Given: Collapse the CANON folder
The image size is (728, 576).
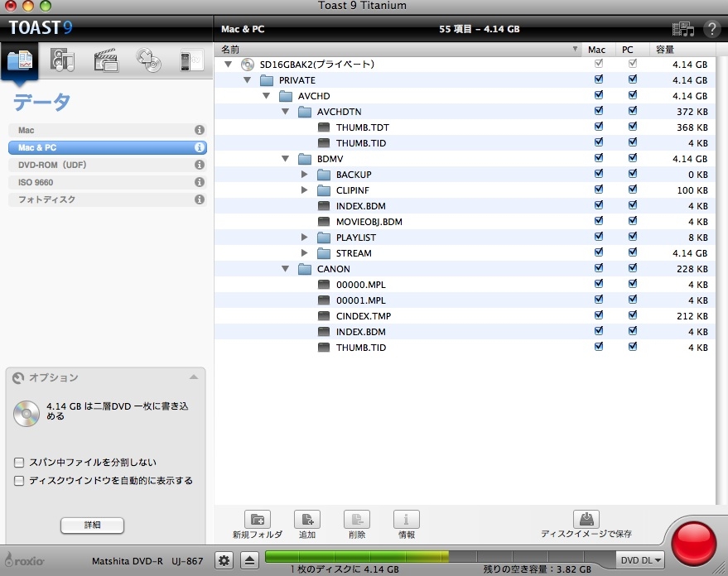Looking at the screenshot, I should pos(286,269).
